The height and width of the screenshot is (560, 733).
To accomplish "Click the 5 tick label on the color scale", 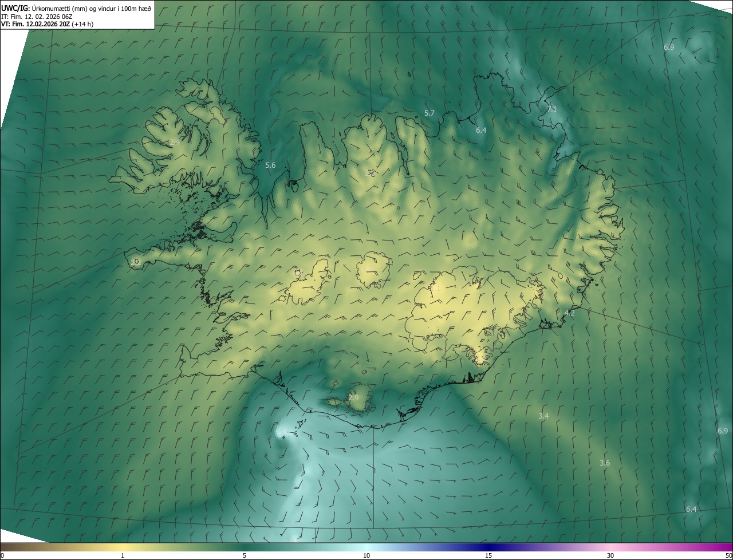I will [245, 555].
